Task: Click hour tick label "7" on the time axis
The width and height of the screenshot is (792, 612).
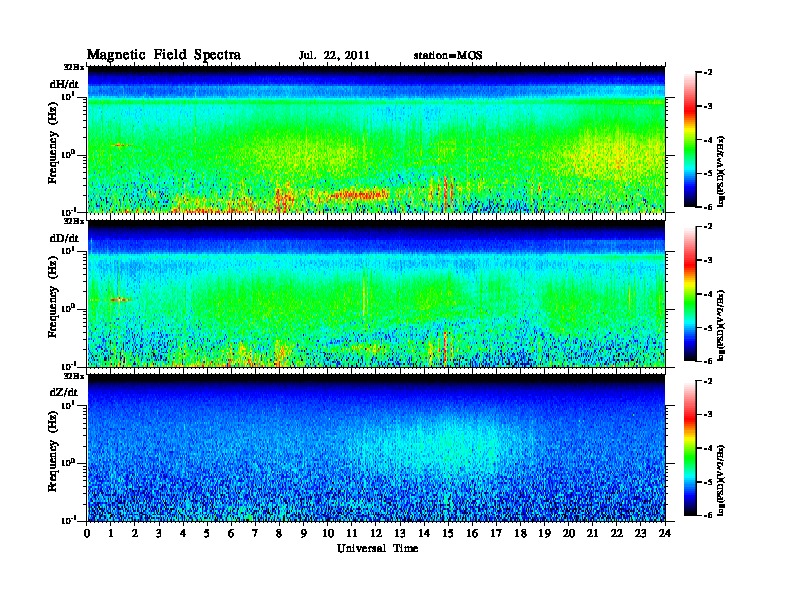Action: (x=256, y=533)
